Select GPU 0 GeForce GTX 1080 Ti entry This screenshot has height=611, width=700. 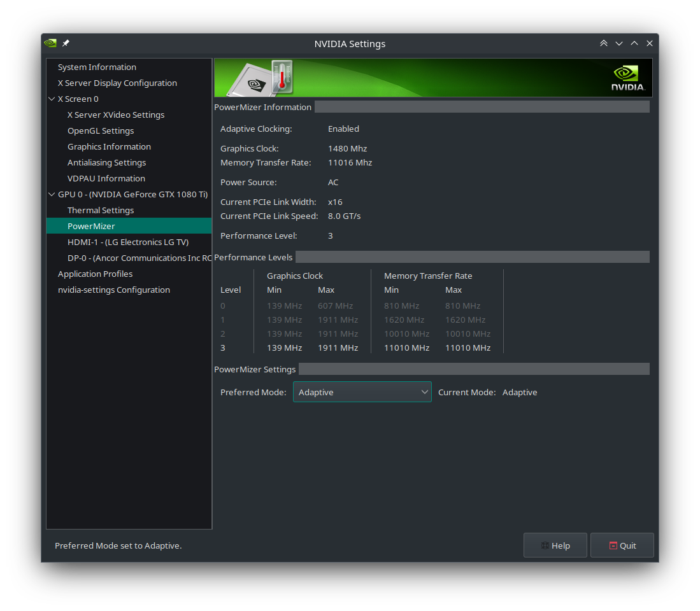click(x=132, y=195)
